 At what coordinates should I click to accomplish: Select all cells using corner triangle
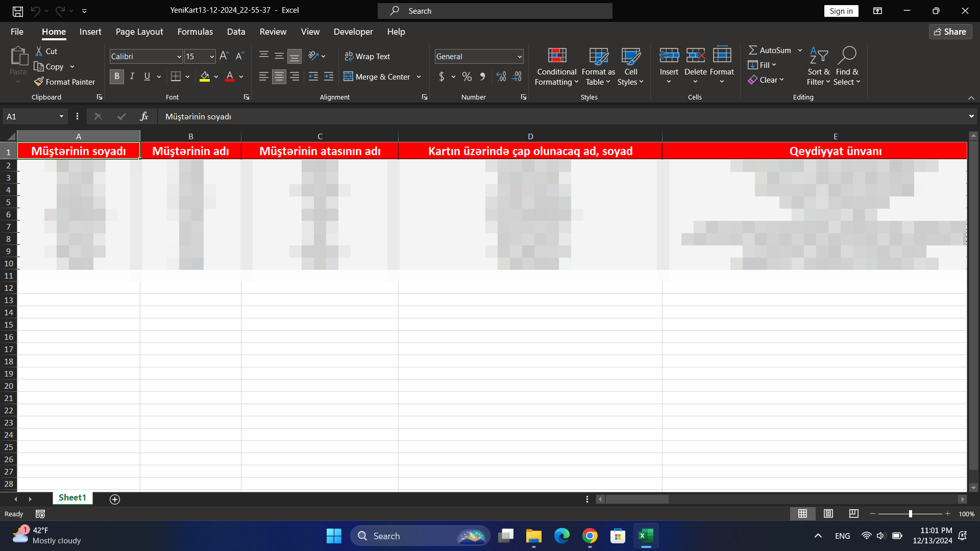11,136
